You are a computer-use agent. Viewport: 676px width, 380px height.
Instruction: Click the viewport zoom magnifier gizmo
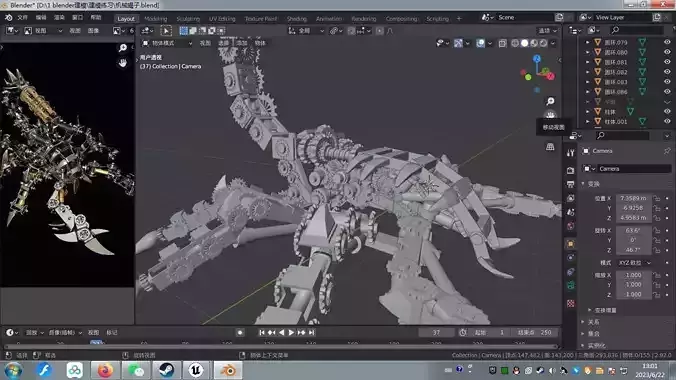(x=550, y=101)
